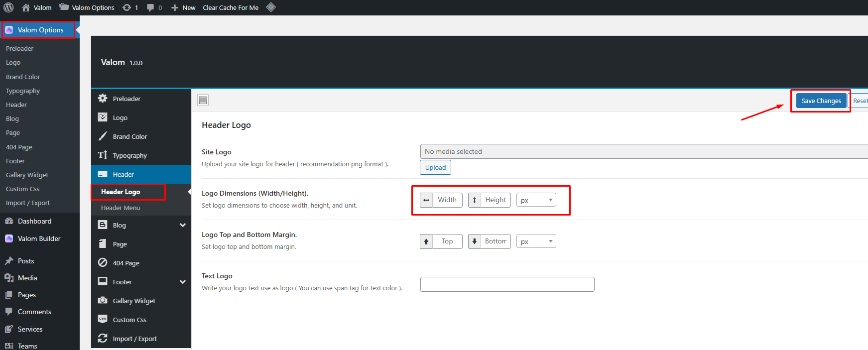Click the Typography text icon

coord(103,155)
